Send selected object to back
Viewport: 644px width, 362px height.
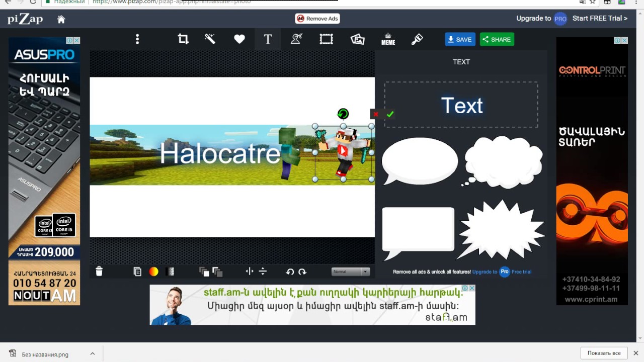pyautogui.click(x=217, y=271)
